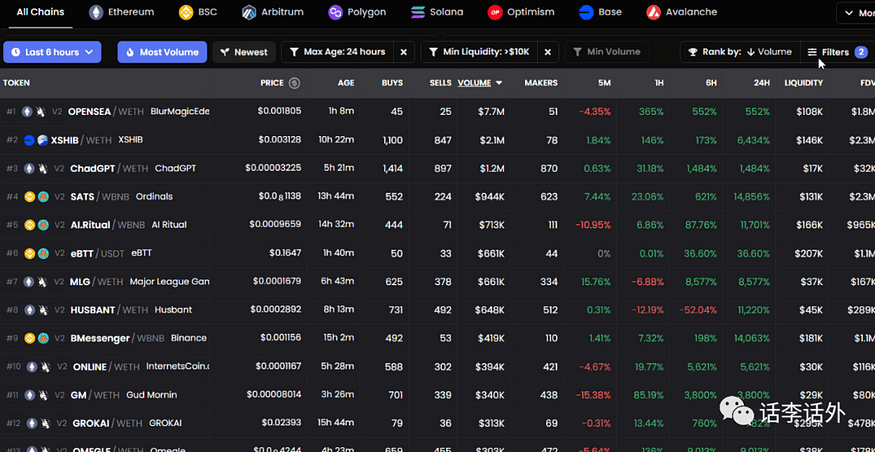875x452 pixels.
Task: Edit the Max Age: 24 hours filter
Action: coord(338,52)
